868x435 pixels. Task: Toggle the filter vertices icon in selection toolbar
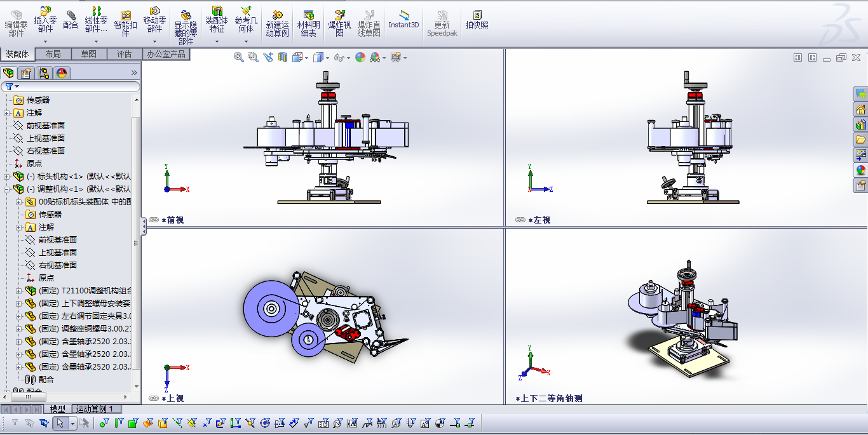(104, 423)
